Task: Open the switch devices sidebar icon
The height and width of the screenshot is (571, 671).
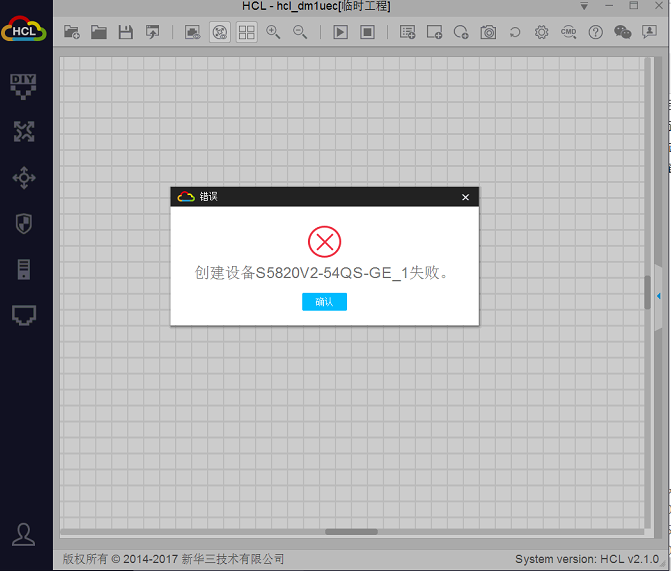Action: [24, 178]
